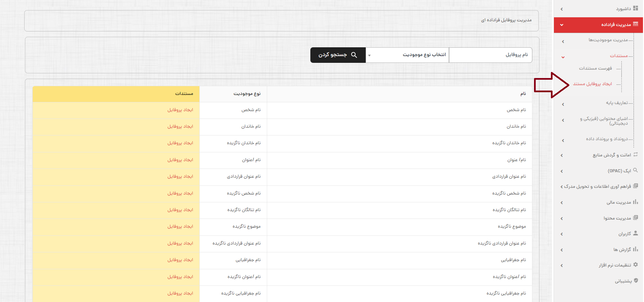
Task: Click the داشبورد dashboard grid icon
Action: [x=636, y=8]
